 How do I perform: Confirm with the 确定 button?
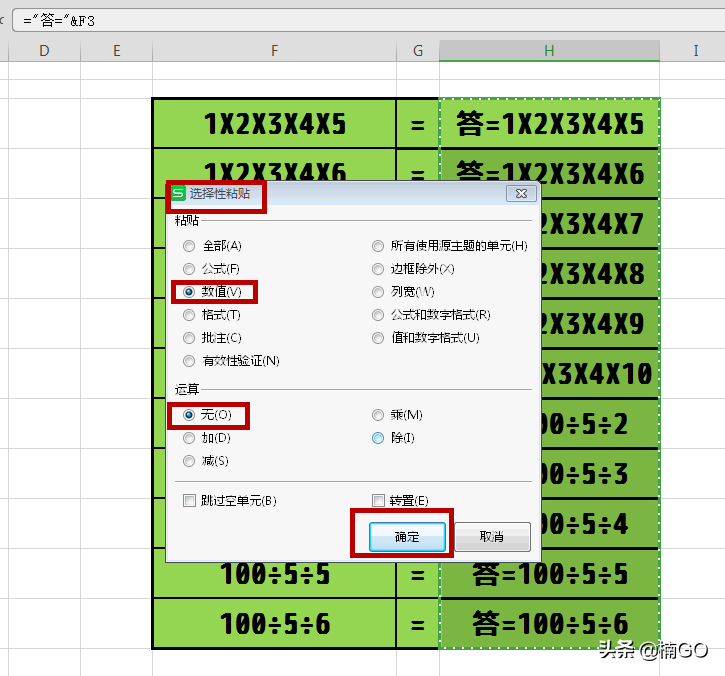(x=407, y=537)
